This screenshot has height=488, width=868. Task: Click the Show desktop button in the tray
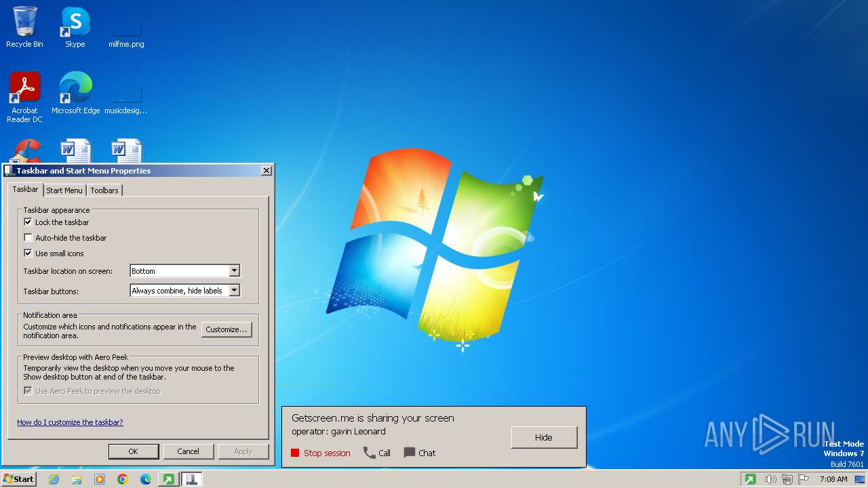point(860,479)
